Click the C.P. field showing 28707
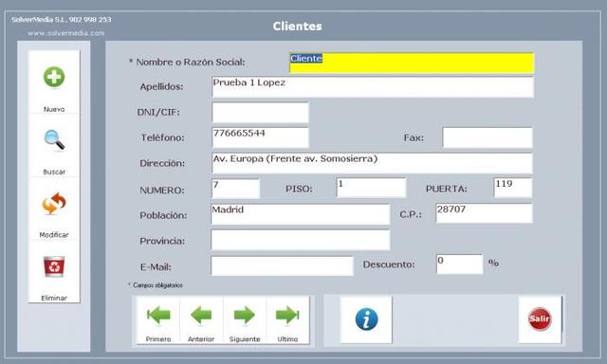Image resolution: width=607 pixels, height=364 pixels. [x=484, y=213]
